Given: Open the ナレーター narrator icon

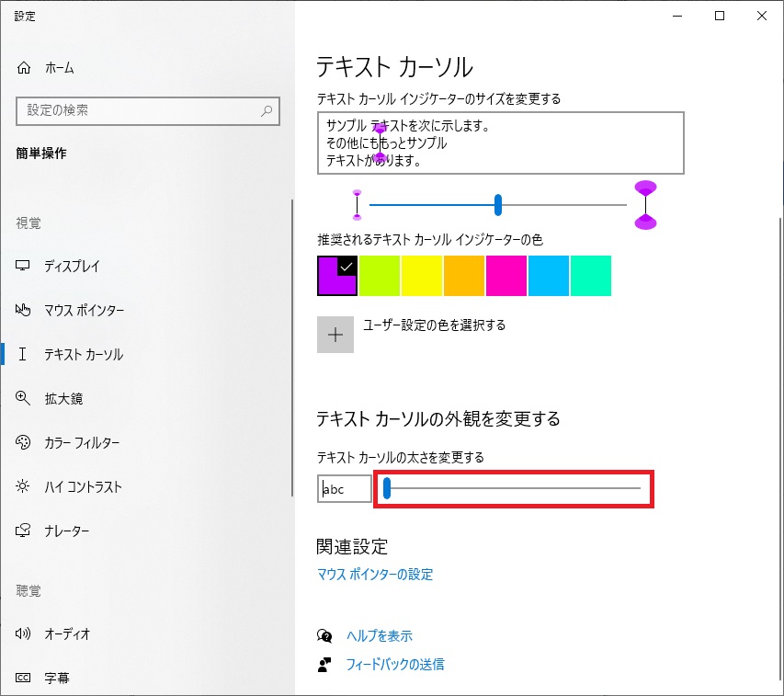Looking at the screenshot, I should 23,530.
